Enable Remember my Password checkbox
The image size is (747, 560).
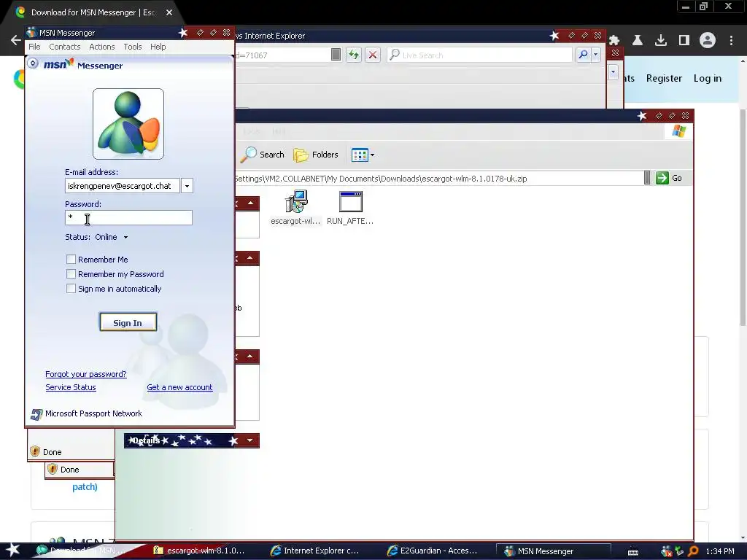point(71,274)
